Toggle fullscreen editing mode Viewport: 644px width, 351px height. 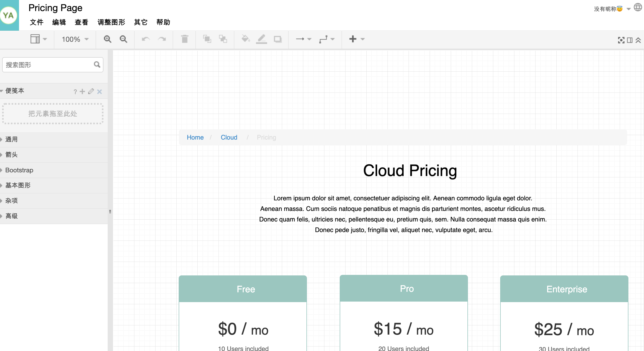[x=621, y=39]
